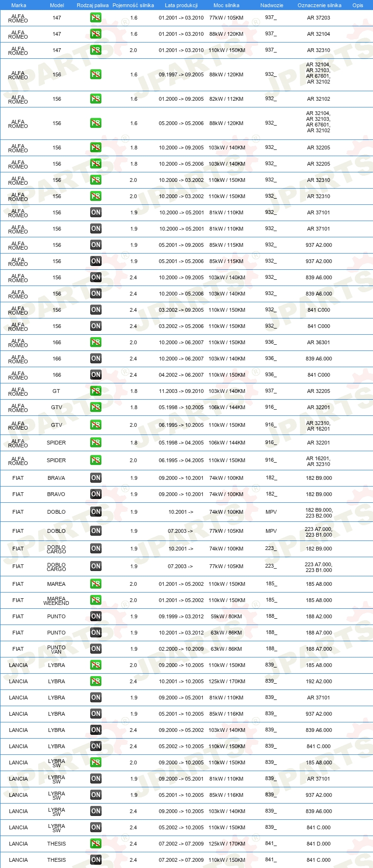Click the PB icon for 156 82kW / 112KM row
This screenshot has height=868, width=373.
(x=96, y=99)
